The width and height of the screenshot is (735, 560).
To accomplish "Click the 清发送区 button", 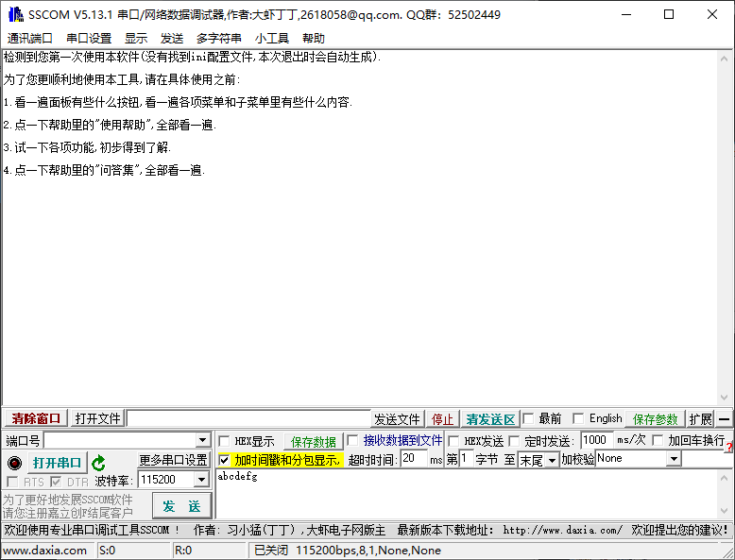I will click(x=490, y=419).
